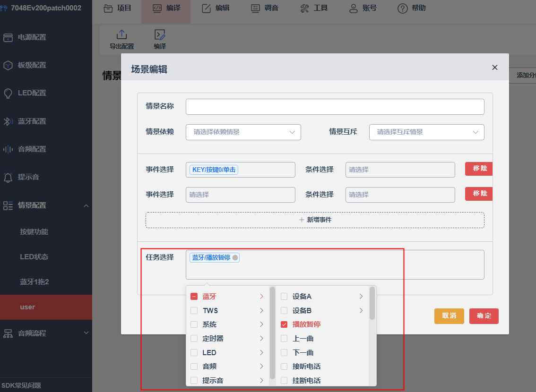
Task: Click the 导出配置 export icon
Action: [x=121, y=34]
